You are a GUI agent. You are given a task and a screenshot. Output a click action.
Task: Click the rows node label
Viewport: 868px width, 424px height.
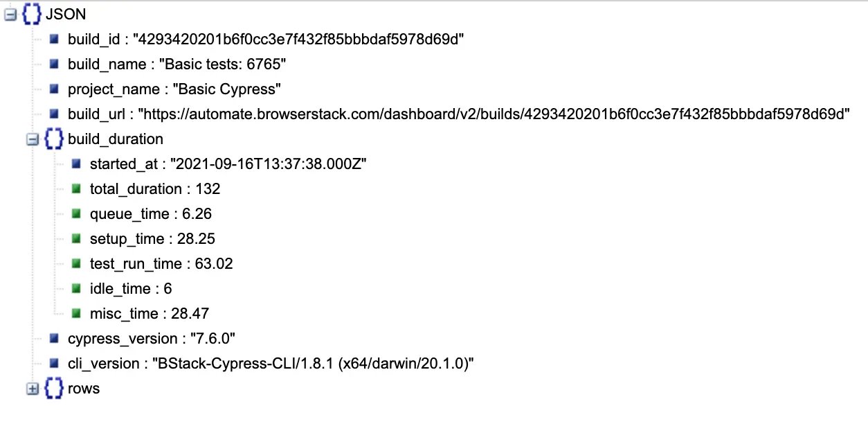[84, 389]
